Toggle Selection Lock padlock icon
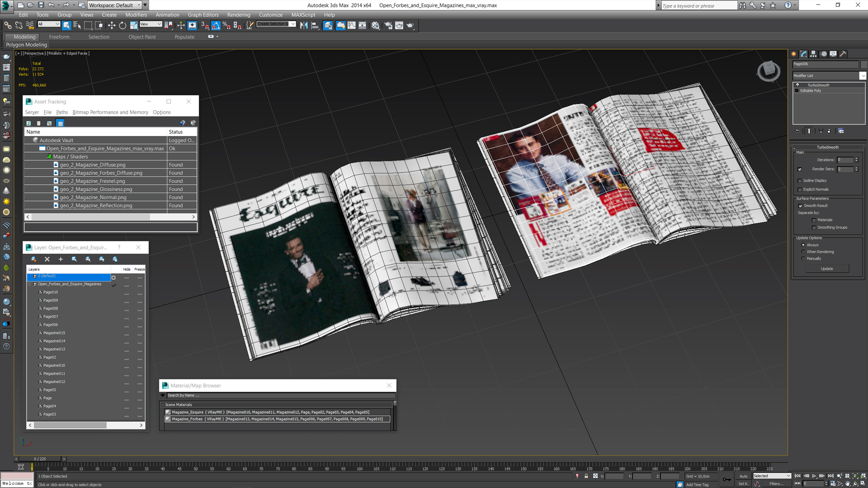The width and height of the screenshot is (868, 488). point(586,476)
